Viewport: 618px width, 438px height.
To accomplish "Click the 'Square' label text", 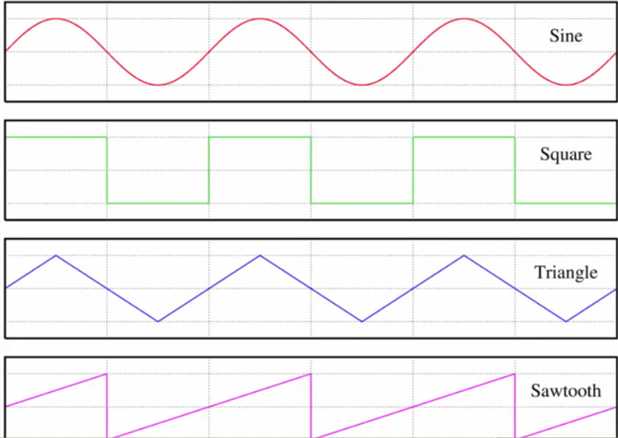I will point(566,154).
